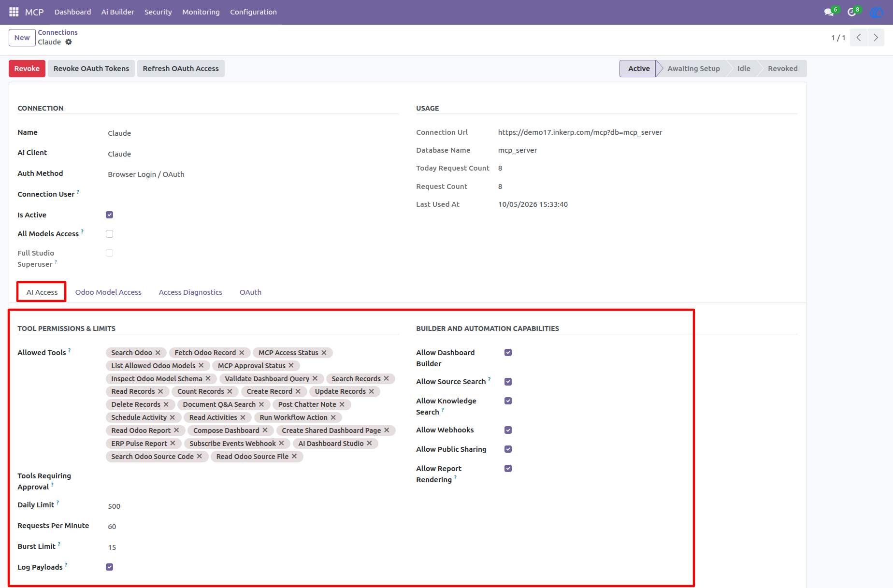Remove the Subscribe Events Webhook tag
This screenshot has height=588, width=893.
point(281,444)
